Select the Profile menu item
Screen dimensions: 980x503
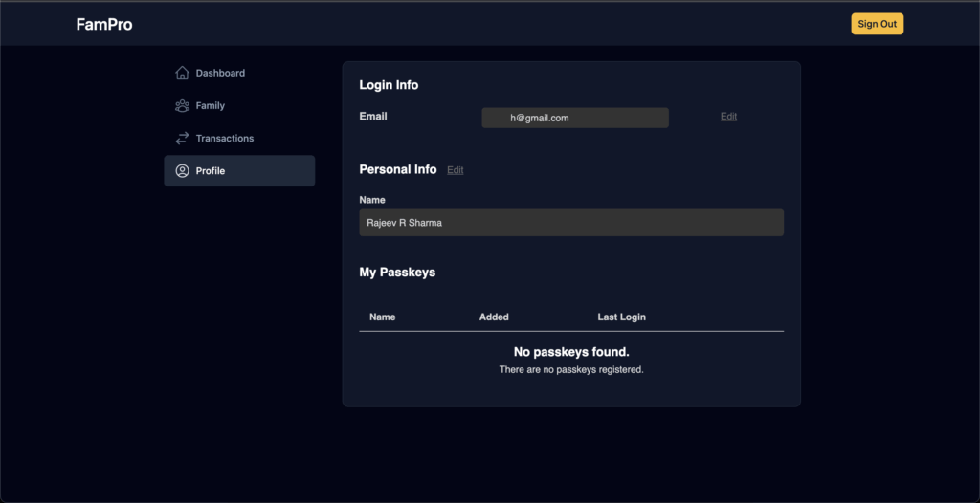[x=239, y=170]
